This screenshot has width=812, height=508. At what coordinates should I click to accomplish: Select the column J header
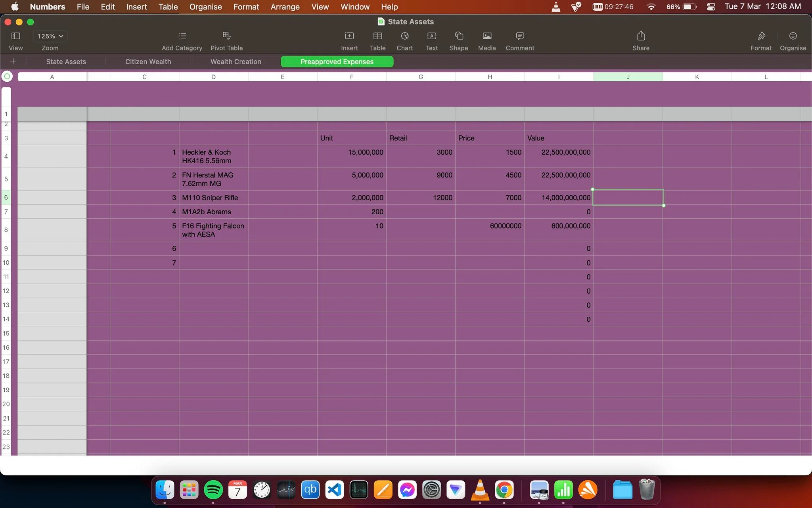pos(628,77)
